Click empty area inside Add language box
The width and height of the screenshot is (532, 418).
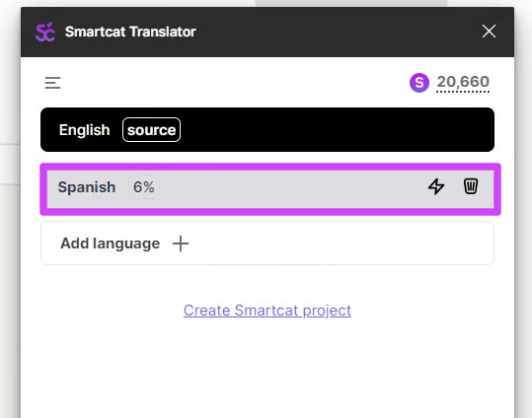tap(340, 244)
